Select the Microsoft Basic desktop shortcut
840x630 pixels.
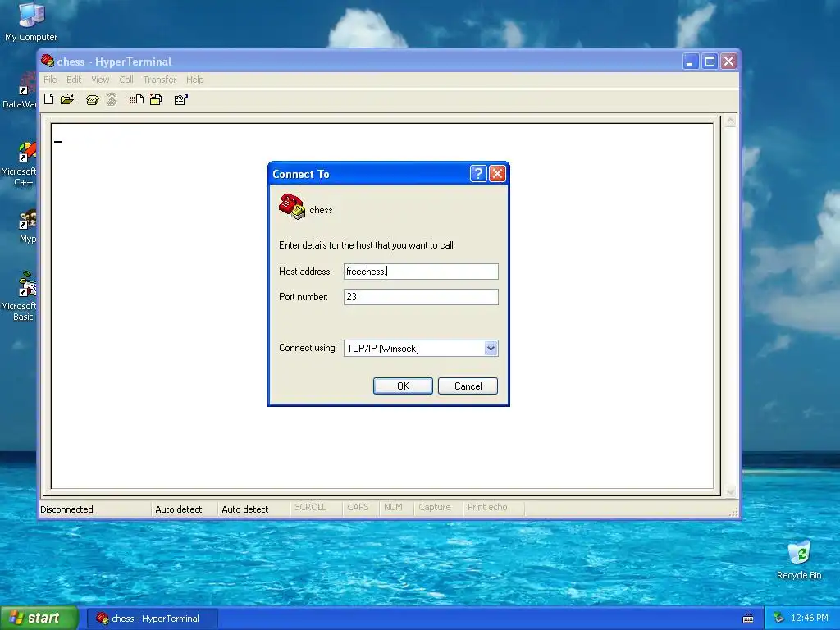(x=20, y=296)
